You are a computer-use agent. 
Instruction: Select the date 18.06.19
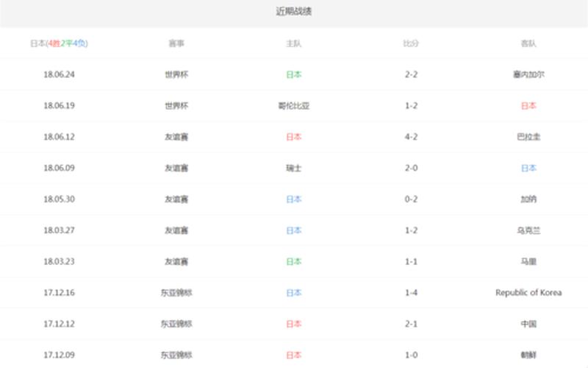coord(59,105)
